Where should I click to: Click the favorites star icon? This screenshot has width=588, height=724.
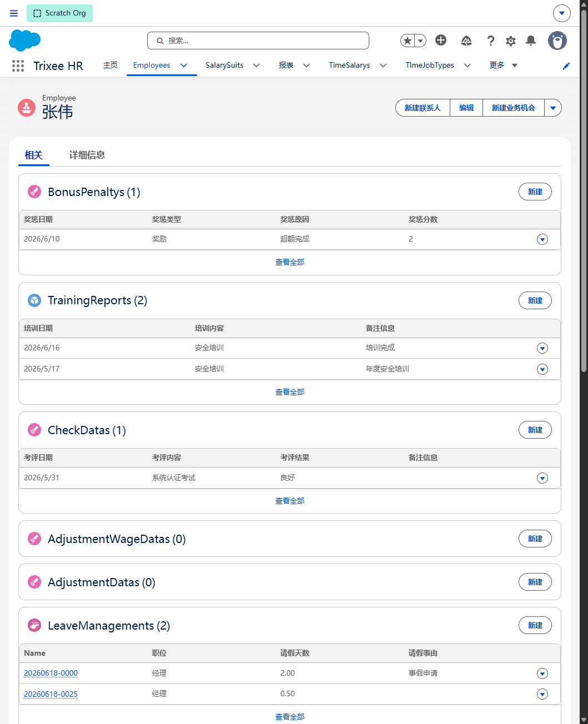click(408, 41)
